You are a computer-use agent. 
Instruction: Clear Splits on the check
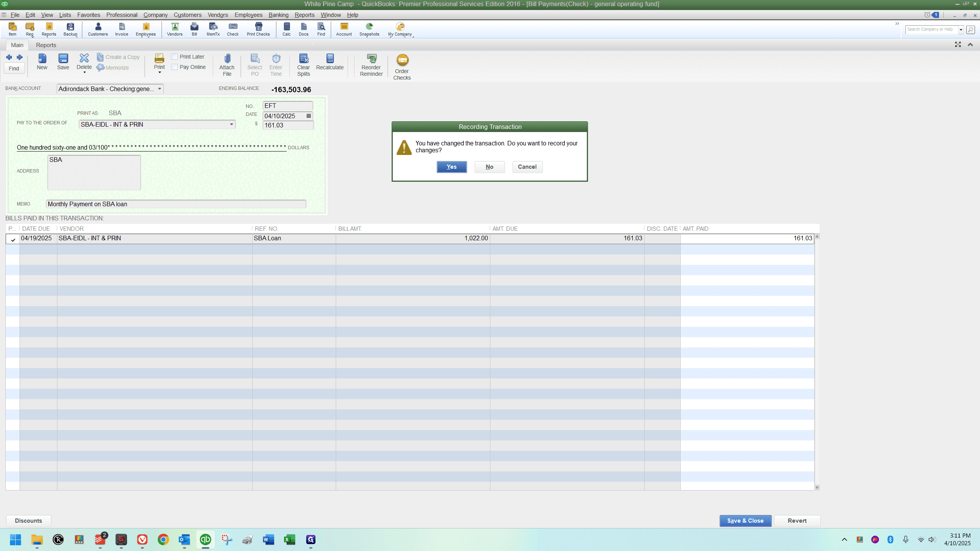pyautogui.click(x=304, y=65)
